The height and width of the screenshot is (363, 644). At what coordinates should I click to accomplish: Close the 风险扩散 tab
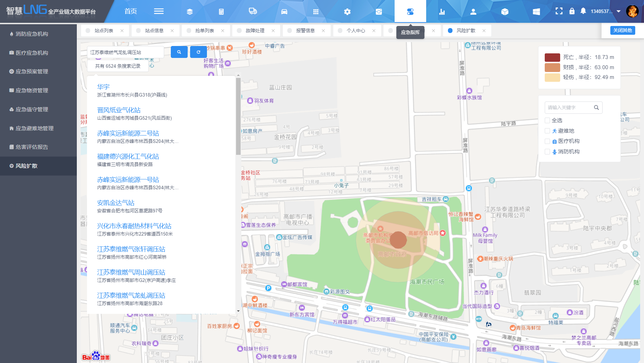tap(484, 31)
